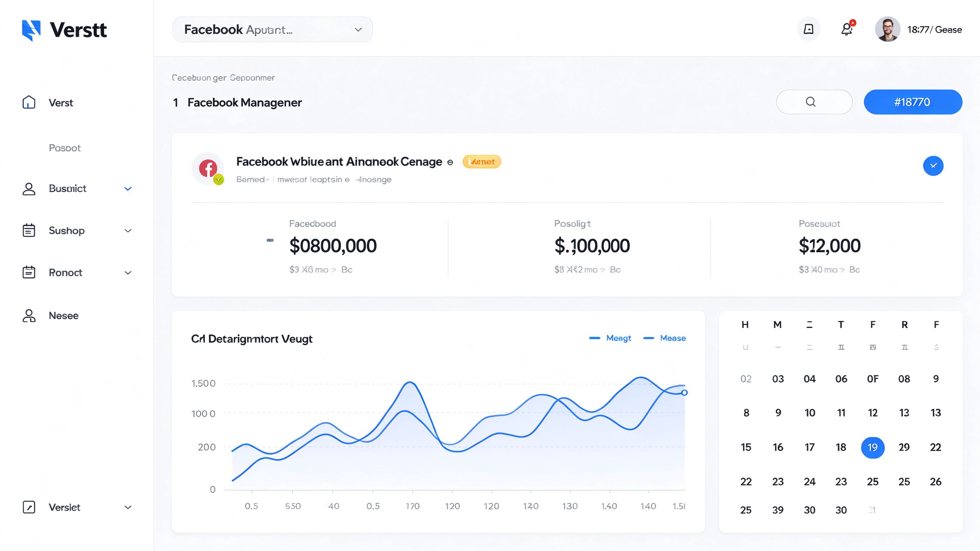The height and width of the screenshot is (551, 980).
Task: Open the Verst home icon
Action: 29,102
